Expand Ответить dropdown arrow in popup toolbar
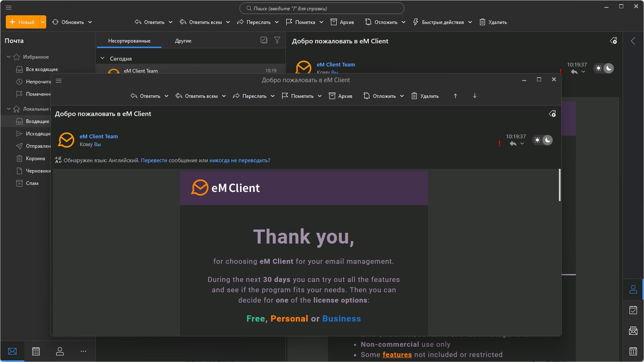 click(166, 96)
